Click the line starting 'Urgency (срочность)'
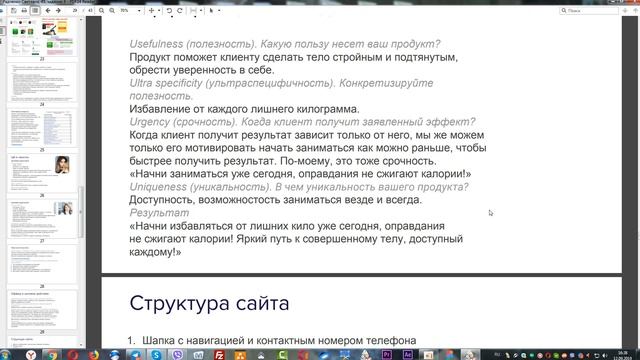This screenshot has width=640, height=360. [x=302, y=122]
